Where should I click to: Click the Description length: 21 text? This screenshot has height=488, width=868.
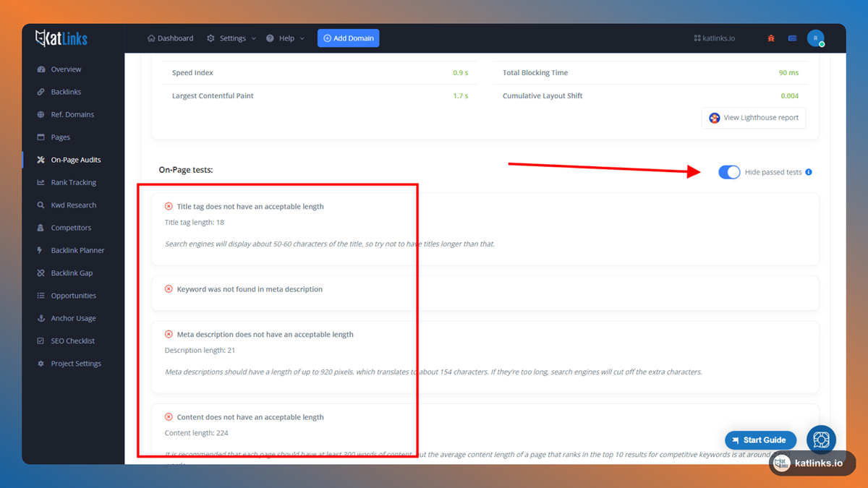(x=200, y=351)
